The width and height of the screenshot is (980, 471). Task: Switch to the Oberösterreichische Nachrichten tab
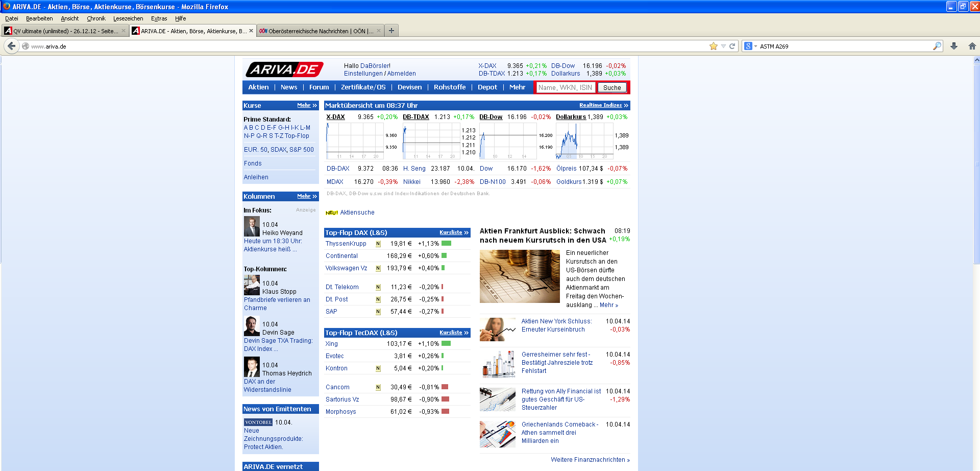(320, 31)
